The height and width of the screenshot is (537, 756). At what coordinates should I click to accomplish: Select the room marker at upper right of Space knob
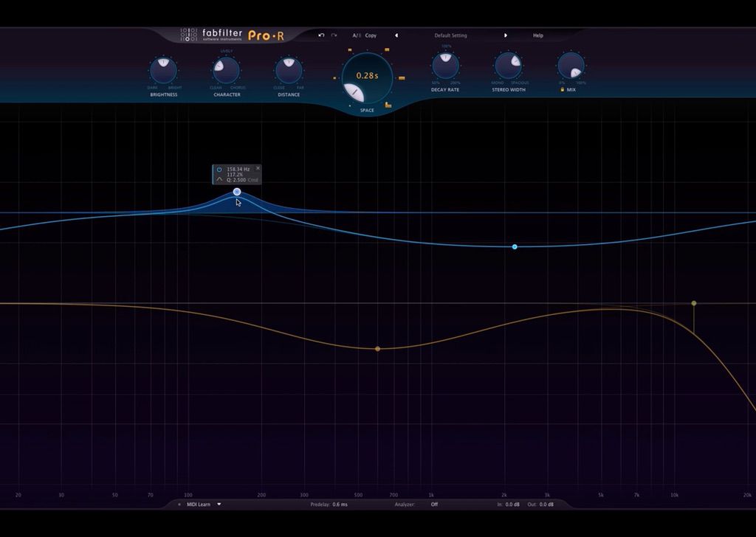pyautogui.click(x=387, y=49)
